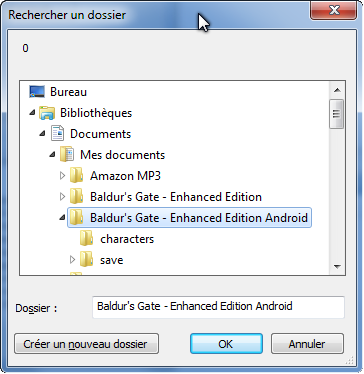Click the save folder icon
The image size is (364, 374).
pos(87,260)
